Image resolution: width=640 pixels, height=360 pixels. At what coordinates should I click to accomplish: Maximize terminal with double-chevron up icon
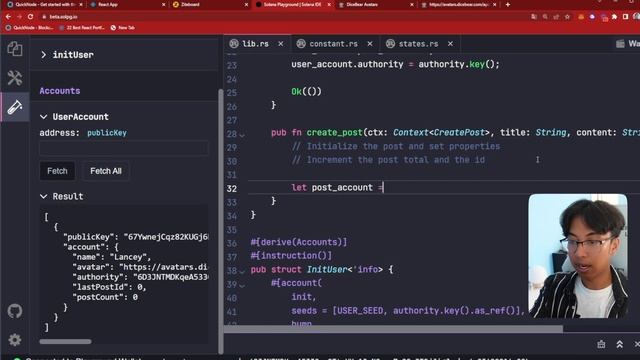pyautogui.click(x=620, y=344)
